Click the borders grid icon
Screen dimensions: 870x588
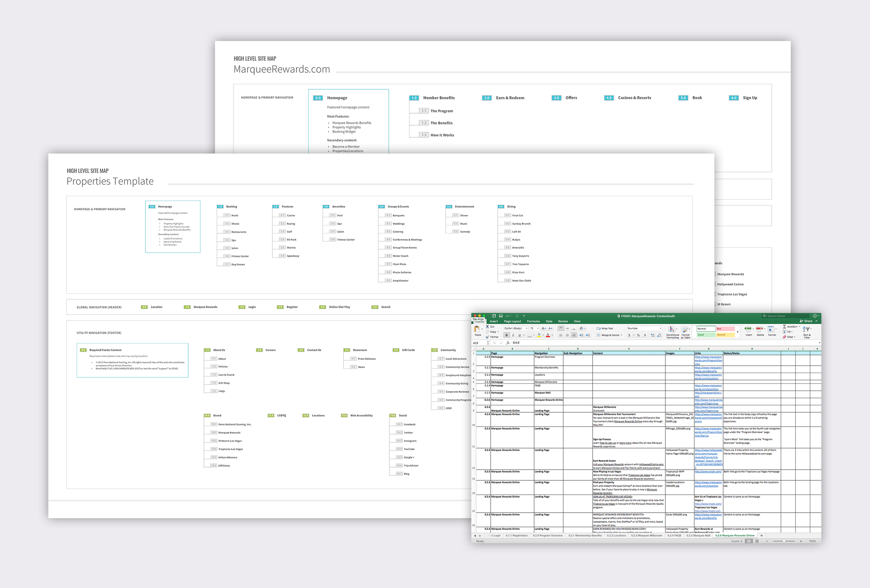click(x=529, y=335)
